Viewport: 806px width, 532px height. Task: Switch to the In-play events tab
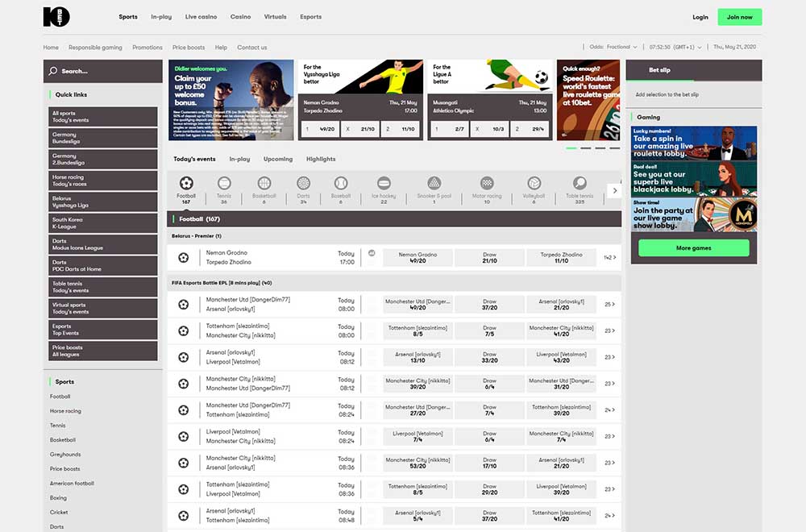(239, 160)
